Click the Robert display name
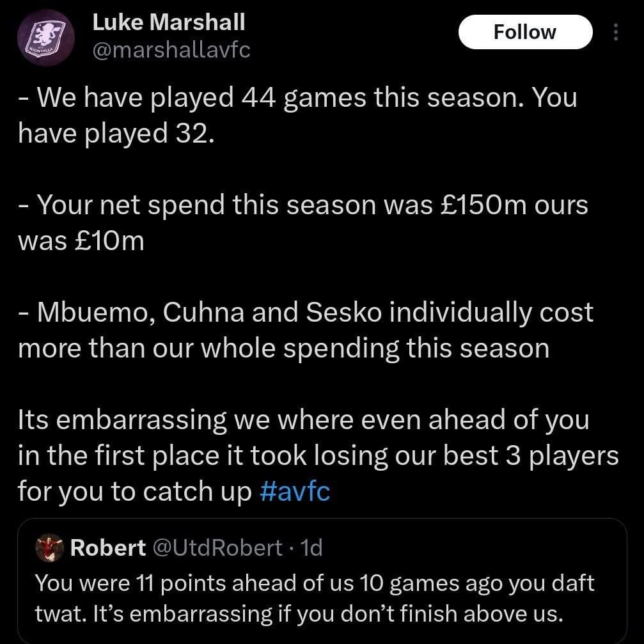 pyautogui.click(x=108, y=547)
